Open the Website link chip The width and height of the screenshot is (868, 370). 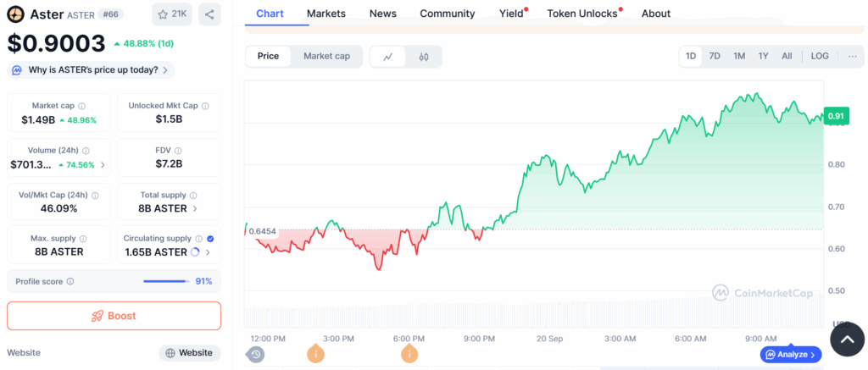190,353
